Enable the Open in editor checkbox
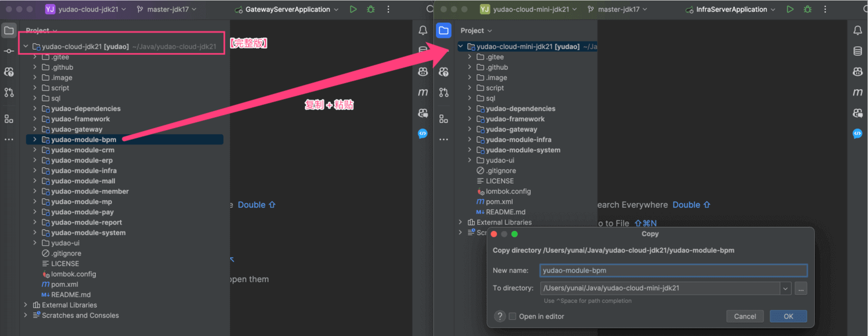This screenshot has height=336, width=868. pyautogui.click(x=513, y=316)
